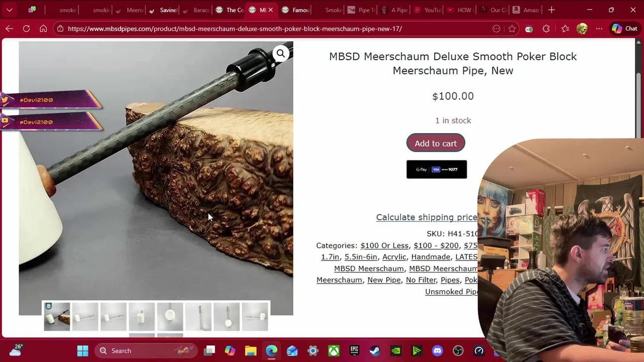This screenshot has height=362, width=644.
Task: Select first thumbnail with pipe on wood
Action: click(57, 317)
